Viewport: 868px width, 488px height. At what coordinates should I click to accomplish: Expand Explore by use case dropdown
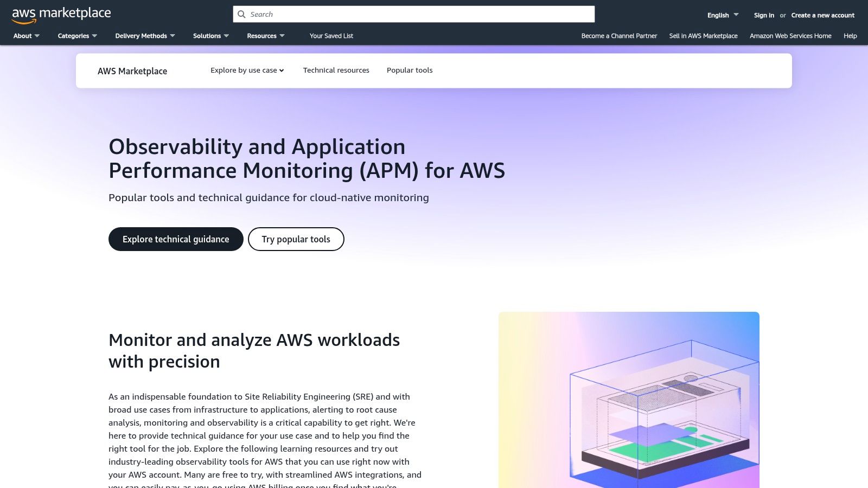(x=247, y=70)
